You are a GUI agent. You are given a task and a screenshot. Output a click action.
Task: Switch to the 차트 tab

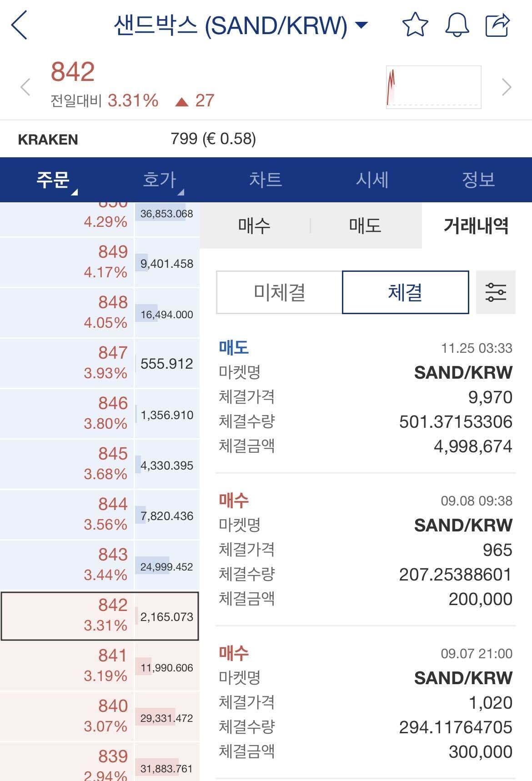click(266, 180)
